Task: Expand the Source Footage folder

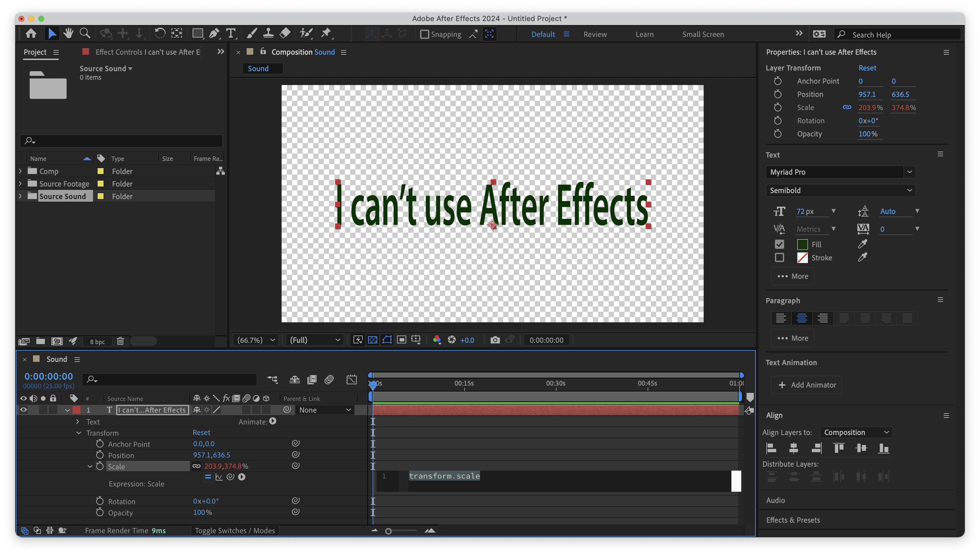Action: [20, 184]
